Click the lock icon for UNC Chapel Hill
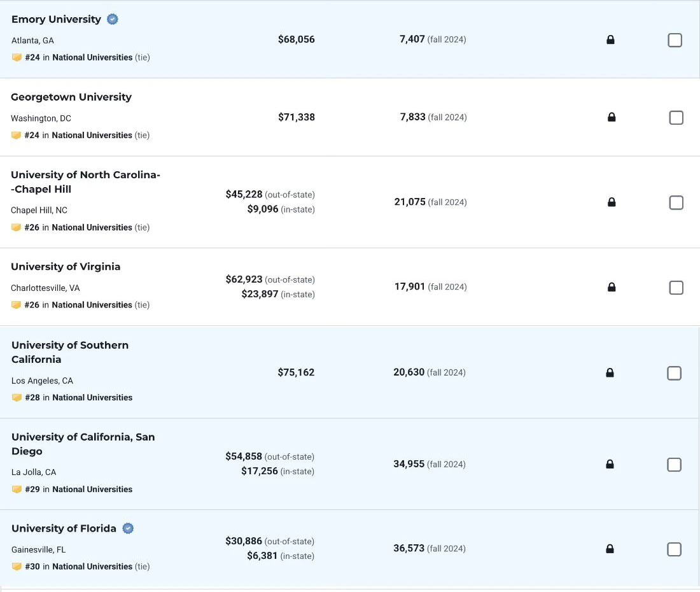 coord(612,202)
